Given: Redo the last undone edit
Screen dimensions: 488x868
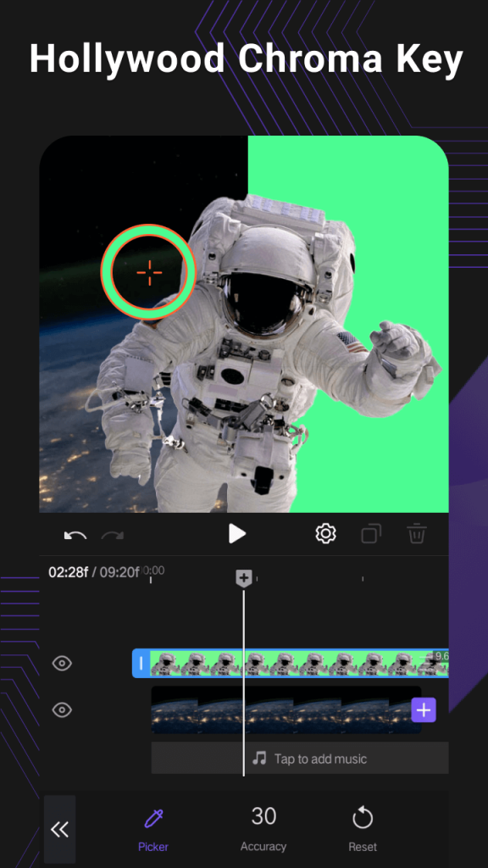Looking at the screenshot, I should 113,535.
